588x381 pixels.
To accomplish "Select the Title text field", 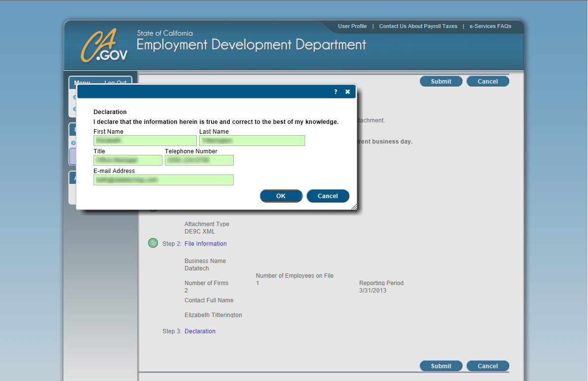I will click(x=128, y=160).
